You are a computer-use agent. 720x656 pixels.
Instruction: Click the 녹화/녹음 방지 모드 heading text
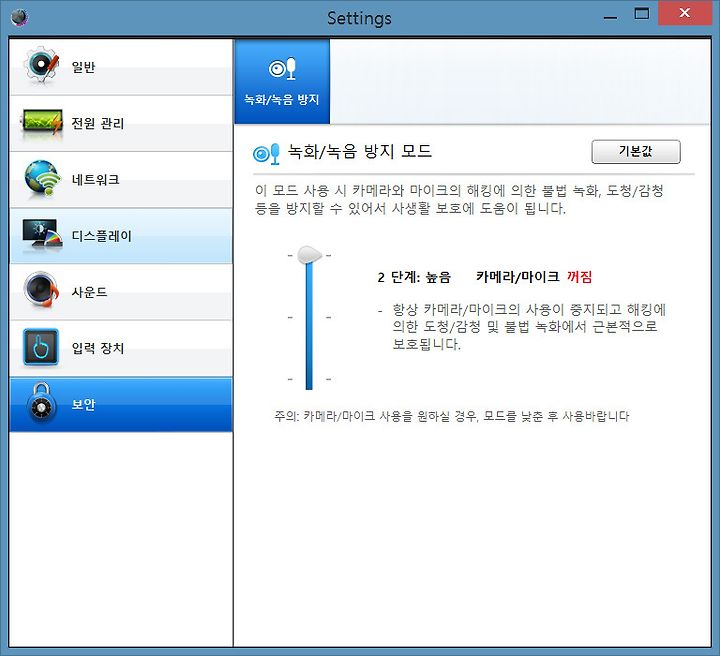click(360, 151)
